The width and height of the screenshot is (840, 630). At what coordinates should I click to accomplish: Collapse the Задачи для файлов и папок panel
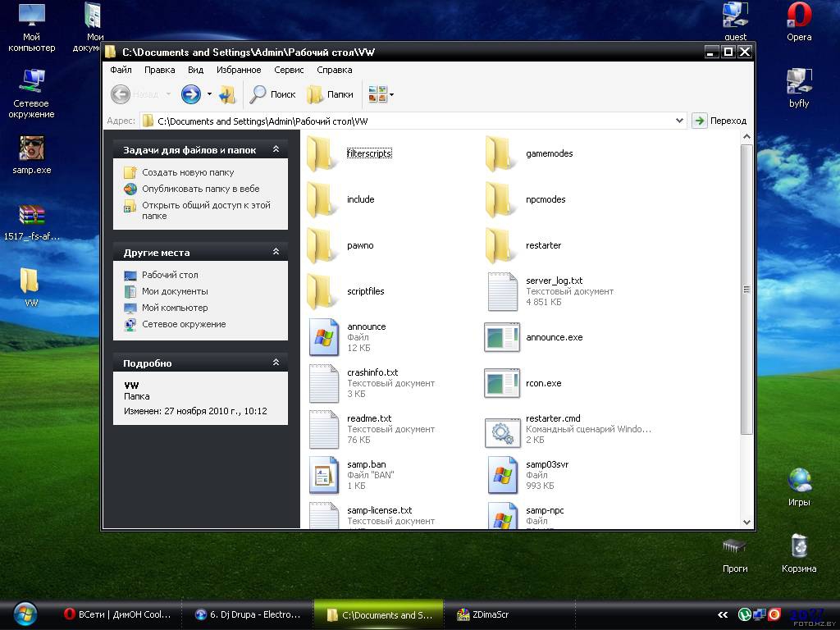[276, 149]
